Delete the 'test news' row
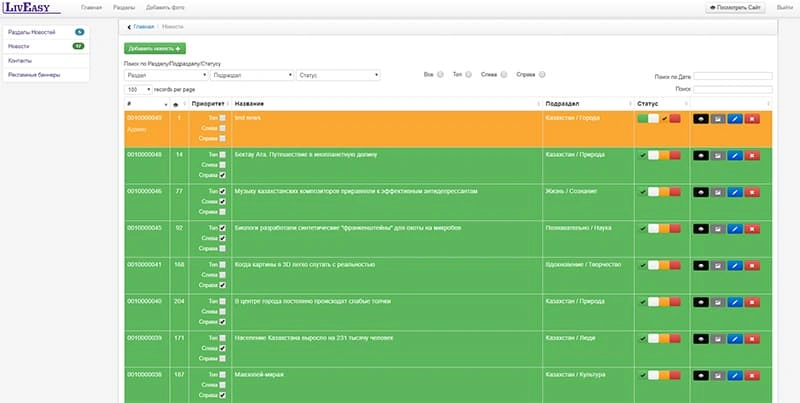The height and width of the screenshot is (403, 800). [x=752, y=119]
